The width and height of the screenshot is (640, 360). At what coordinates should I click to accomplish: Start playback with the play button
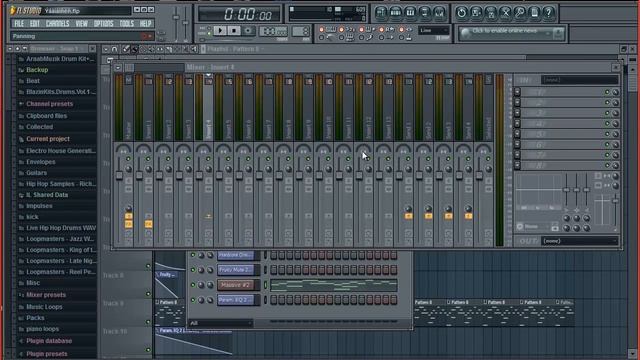pos(220,30)
